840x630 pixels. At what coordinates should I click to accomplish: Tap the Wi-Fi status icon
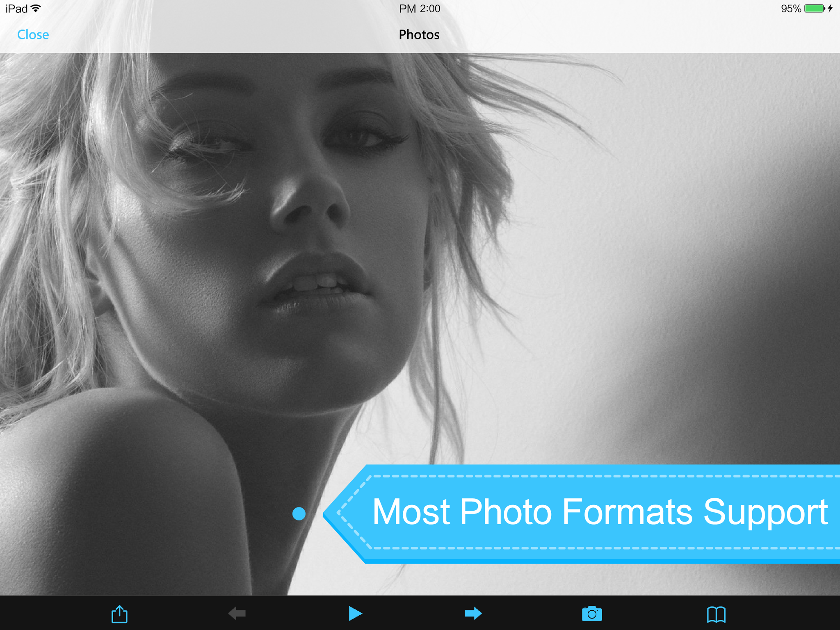pyautogui.click(x=36, y=9)
